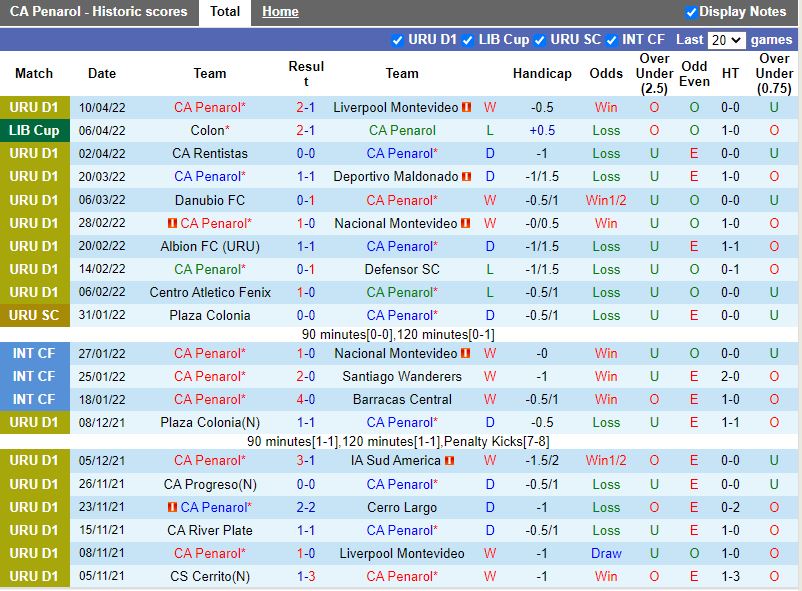The width and height of the screenshot is (802, 591).
Task: Click the HT column header
Action: coord(730,74)
